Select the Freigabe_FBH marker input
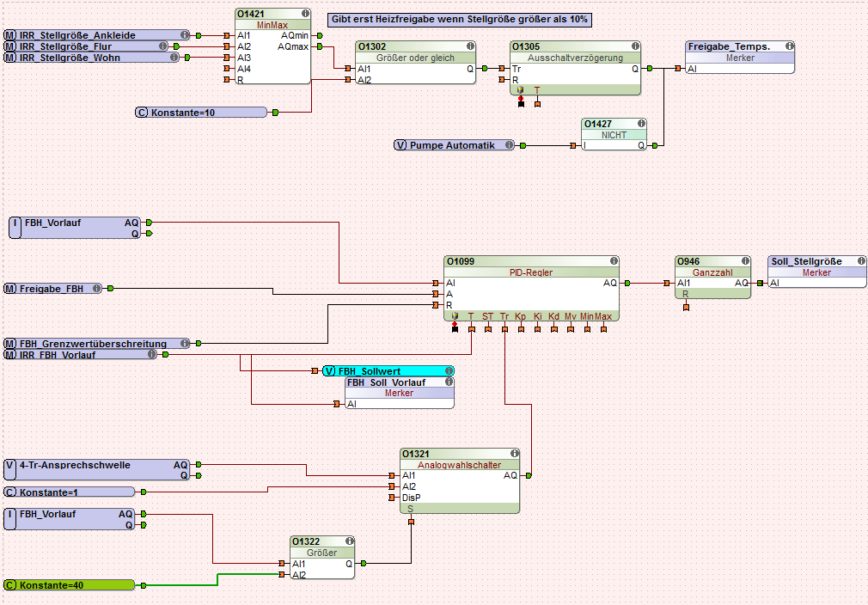Screen dimensions: 868x605 tap(53, 289)
